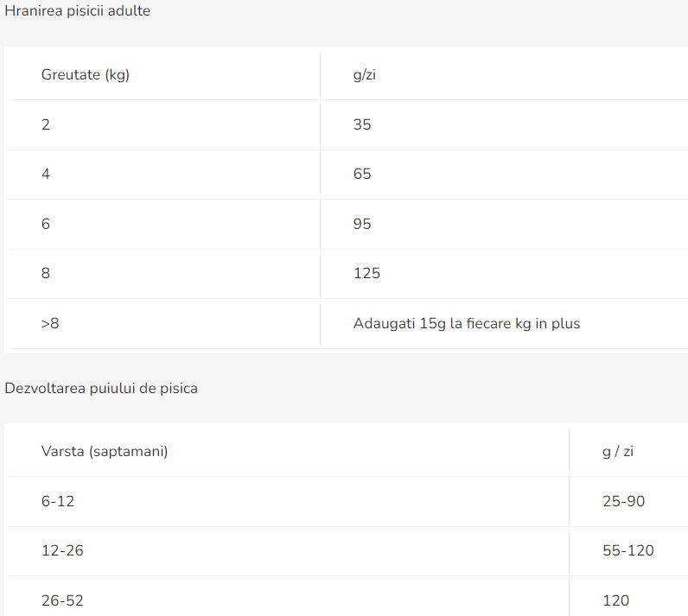688x616 pixels.
Task: Select the 'Greutate (kg)' column header
Action: (86, 74)
